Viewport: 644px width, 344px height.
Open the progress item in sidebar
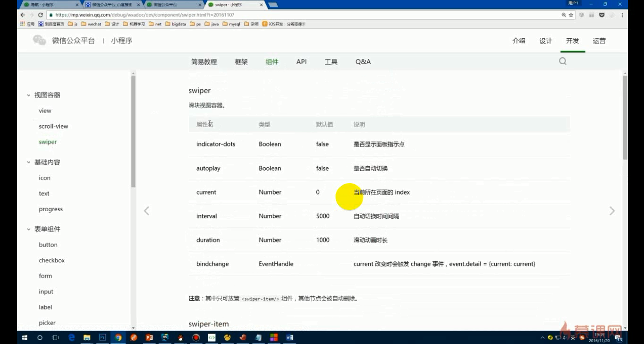click(51, 209)
